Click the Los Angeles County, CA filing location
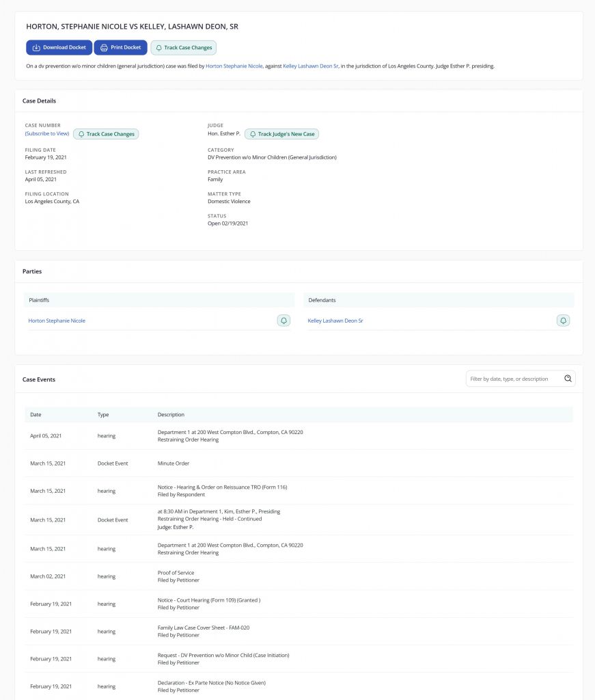Image resolution: width=595 pixels, height=700 pixels. tap(52, 202)
